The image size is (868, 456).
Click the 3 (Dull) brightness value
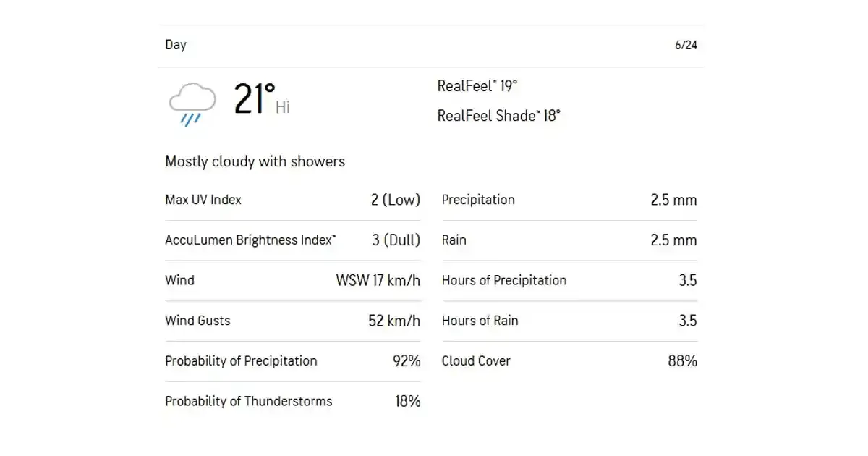[396, 240]
